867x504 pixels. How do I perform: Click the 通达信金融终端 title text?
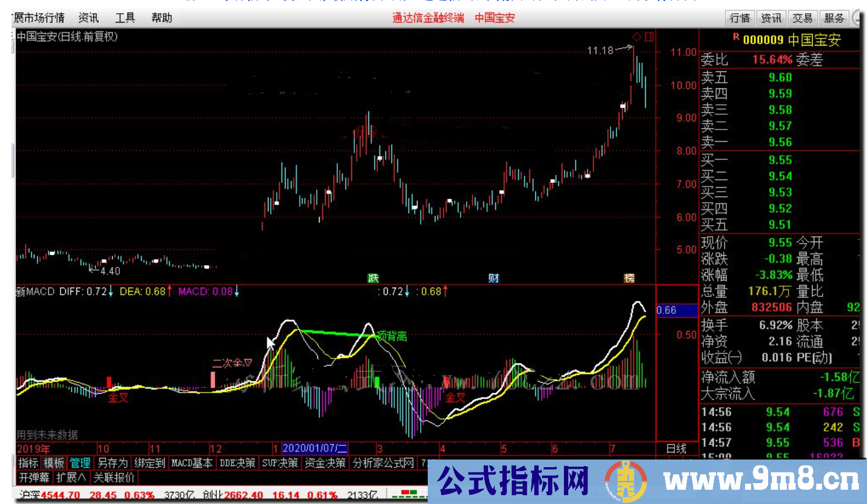[428, 18]
